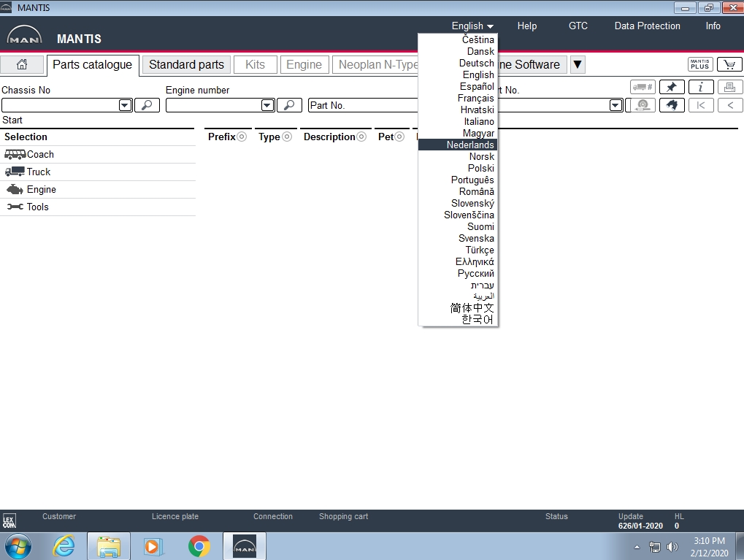Search by engine number magnifier
This screenshot has width=744, height=560.
click(289, 105)
